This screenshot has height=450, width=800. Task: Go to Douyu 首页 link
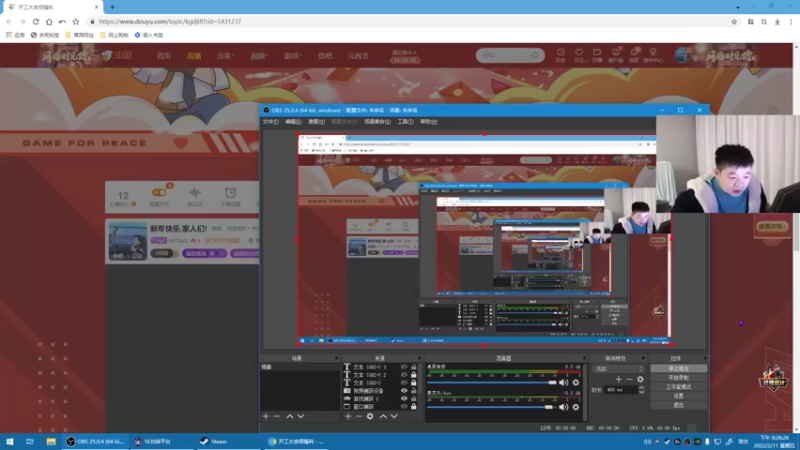(164, 56)
